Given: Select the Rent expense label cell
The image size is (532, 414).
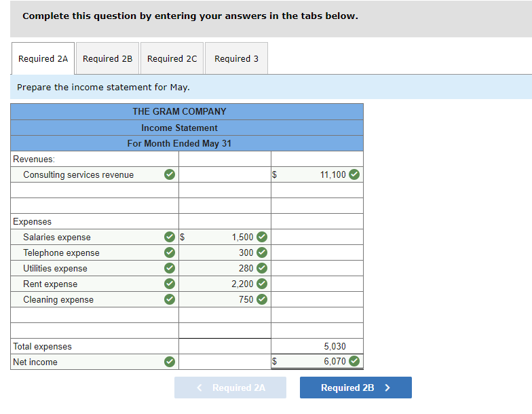Looking at the screenshot, I should click(95, 284).
